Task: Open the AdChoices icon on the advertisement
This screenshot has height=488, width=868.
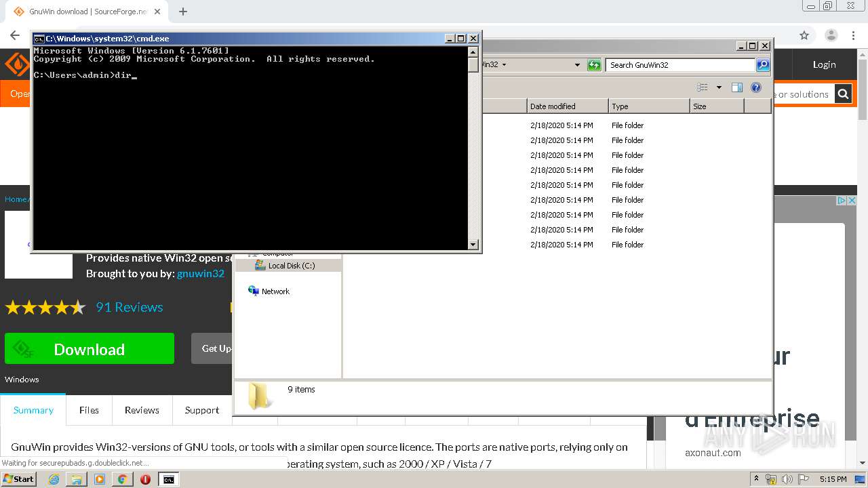Action: coord(842,201)
